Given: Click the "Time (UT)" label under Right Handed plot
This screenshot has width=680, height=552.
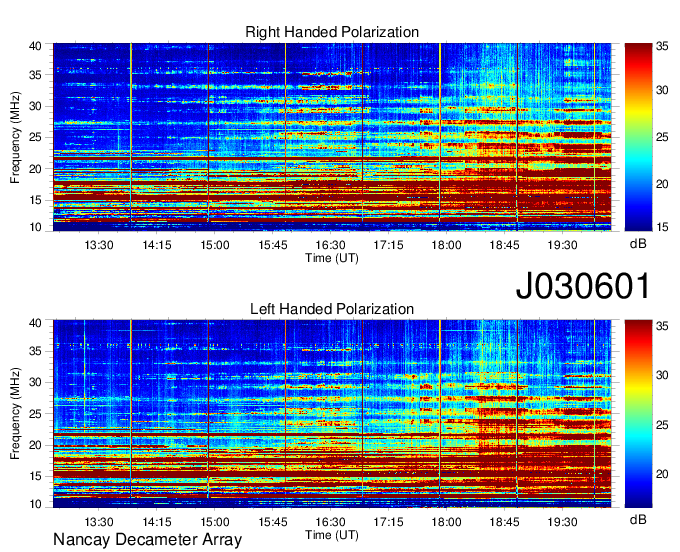Looking at the screenshot, I should coord(332,258).
